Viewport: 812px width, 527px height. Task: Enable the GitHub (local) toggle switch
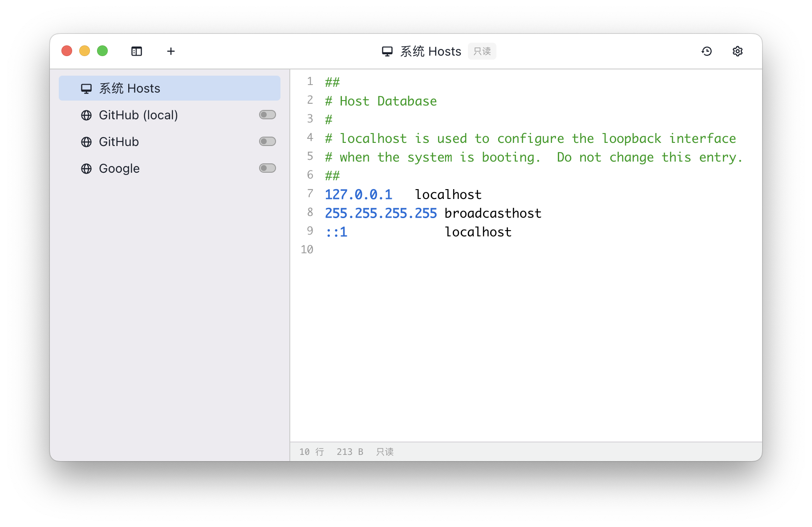268,115
